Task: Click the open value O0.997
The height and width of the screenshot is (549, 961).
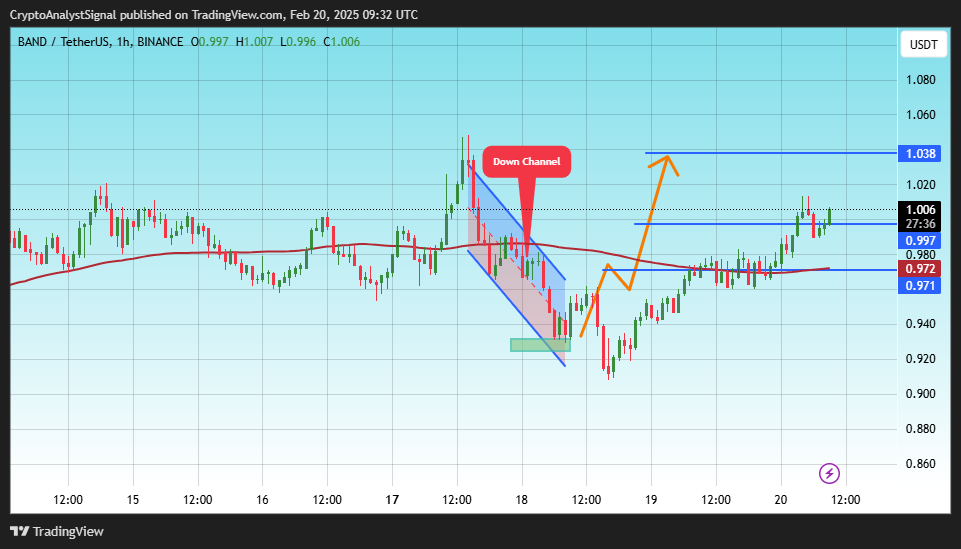Action: (210, 42)
